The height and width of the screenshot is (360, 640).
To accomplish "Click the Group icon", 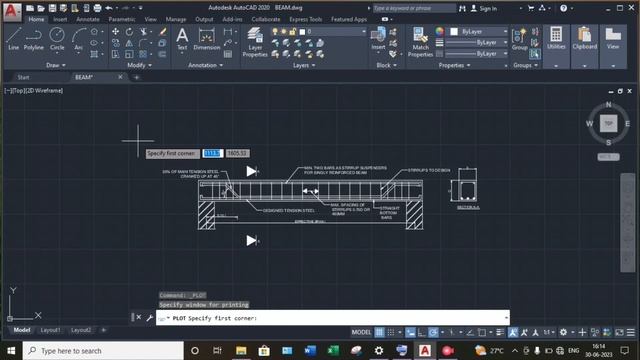I will 520,39.
